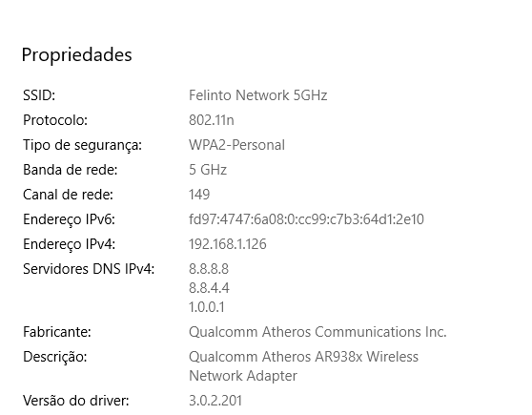Click the Versão do driver label

tap(76, 401)
